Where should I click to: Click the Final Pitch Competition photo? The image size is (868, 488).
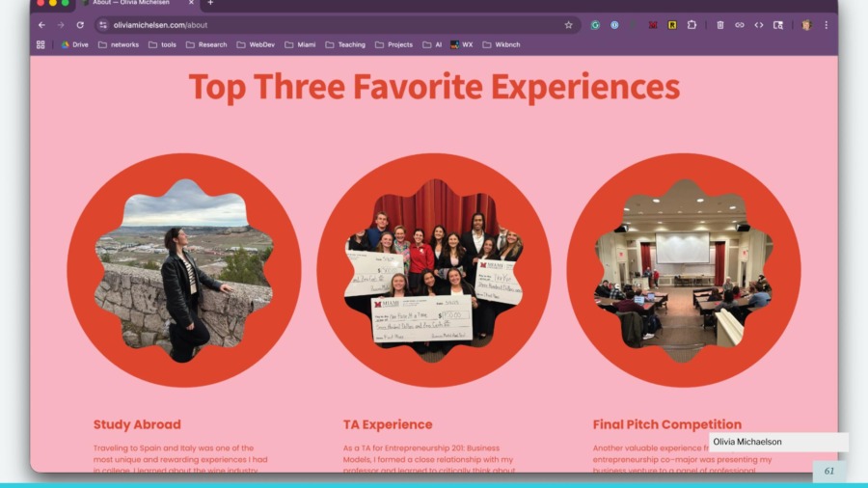pos(684,270)
